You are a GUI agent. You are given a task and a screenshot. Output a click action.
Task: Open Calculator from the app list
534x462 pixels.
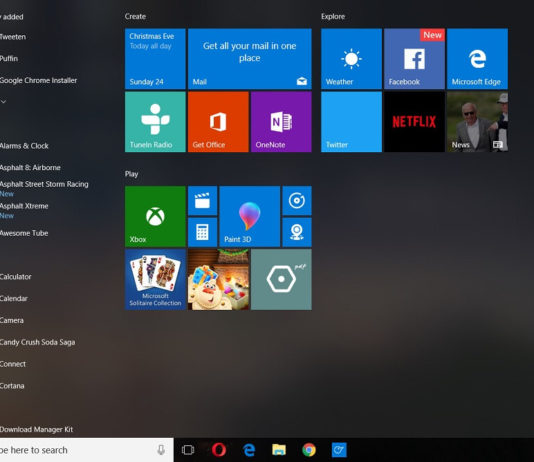[16, 277]
